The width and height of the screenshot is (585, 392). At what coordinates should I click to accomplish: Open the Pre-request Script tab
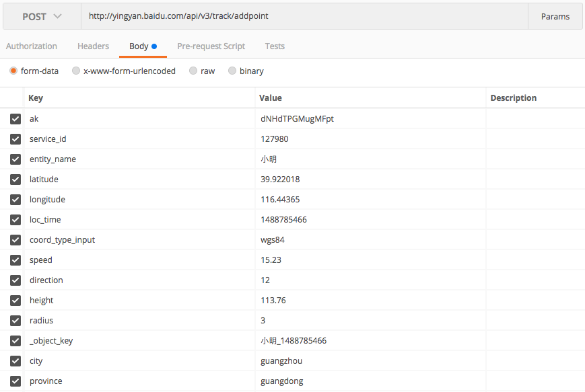pos(211,46)
